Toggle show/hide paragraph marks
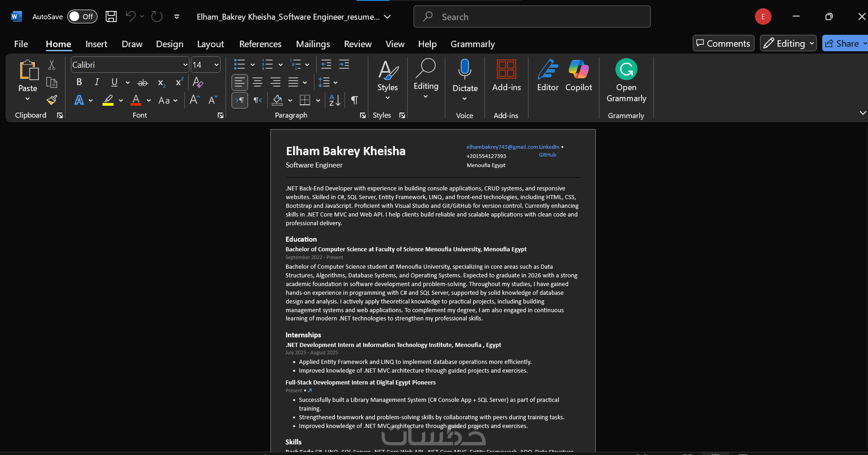868x455 pixels. (x=354, y=100)
